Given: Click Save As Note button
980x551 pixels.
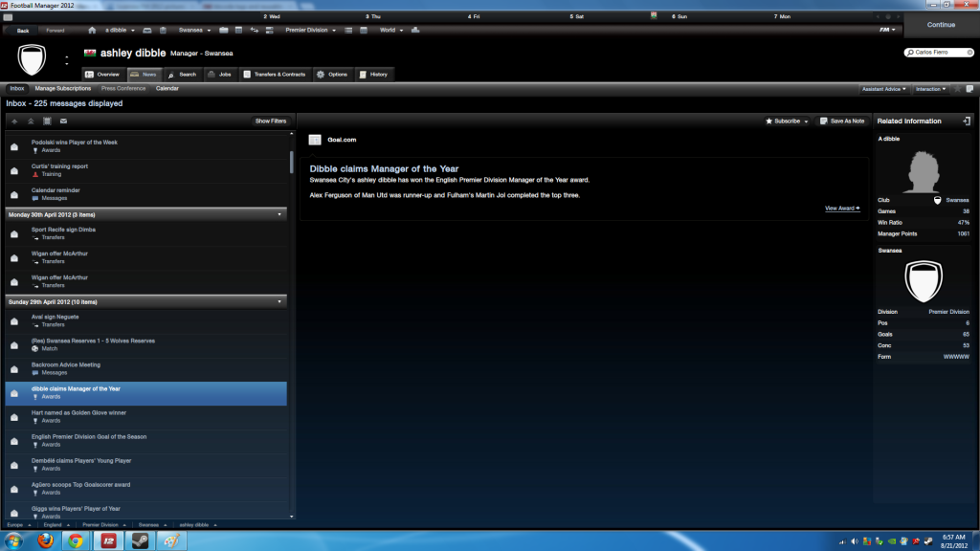Looking at the screenshot, I should click(x=842, y=121).
